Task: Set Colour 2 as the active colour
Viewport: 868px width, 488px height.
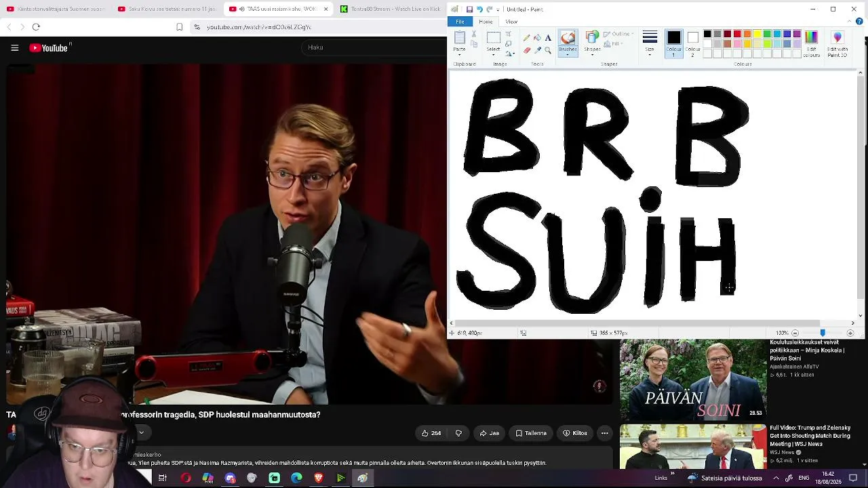Action: tap(692, 44)
